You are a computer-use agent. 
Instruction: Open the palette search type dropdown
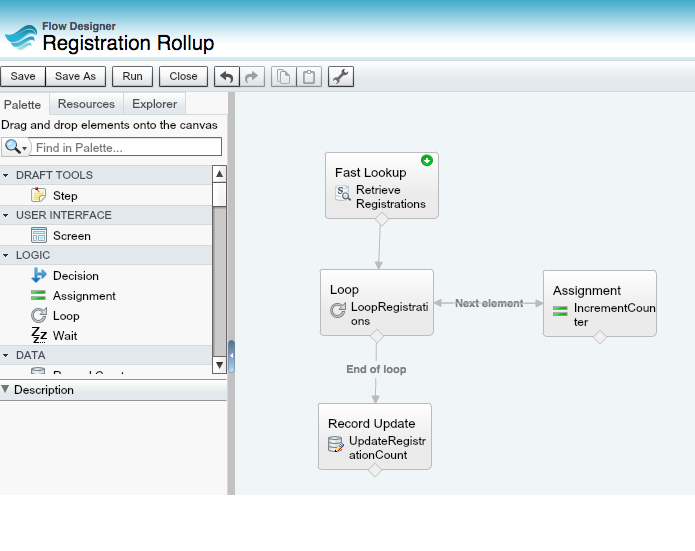[x=16, y=147]
